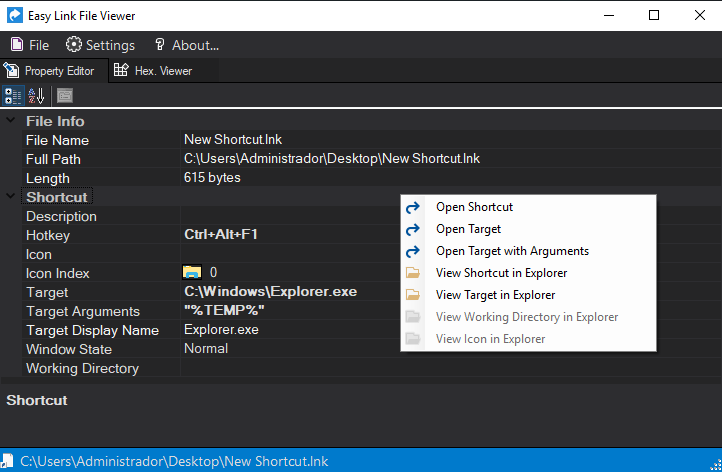Click disabled View Working Directory in Explorer
This screenshot has width=722, height=472.
[x=527, y=317]
